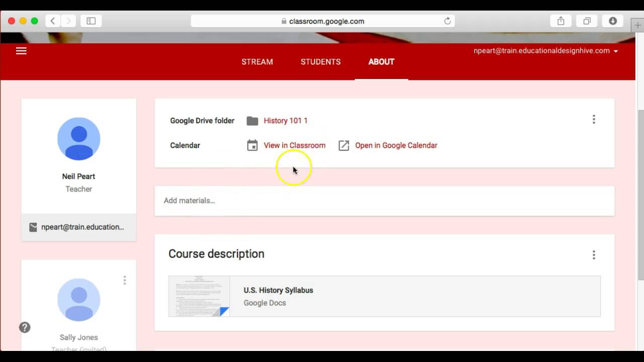The height and width of the screenshot is (362, 644).
Task: Click the Google Docs file type text
Action: 265,303
